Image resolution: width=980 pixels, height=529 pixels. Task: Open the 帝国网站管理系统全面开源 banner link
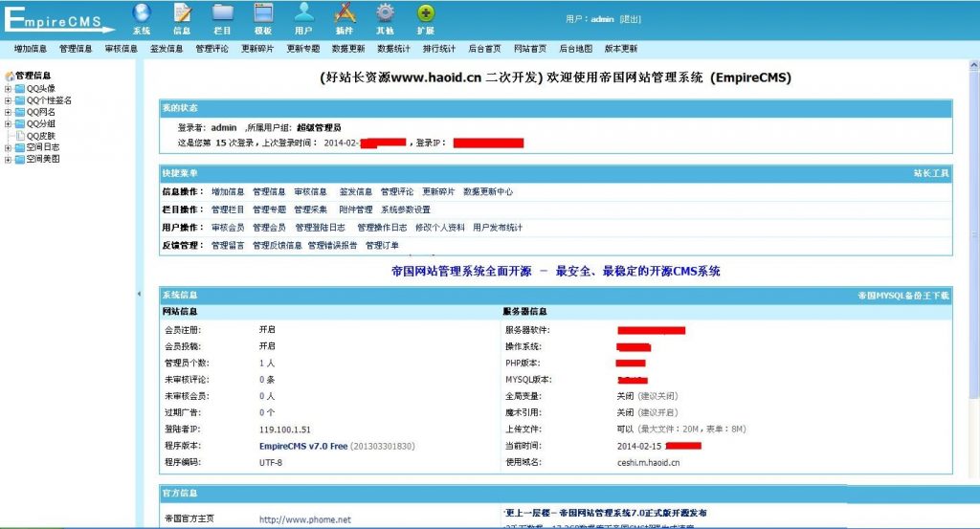556,272
